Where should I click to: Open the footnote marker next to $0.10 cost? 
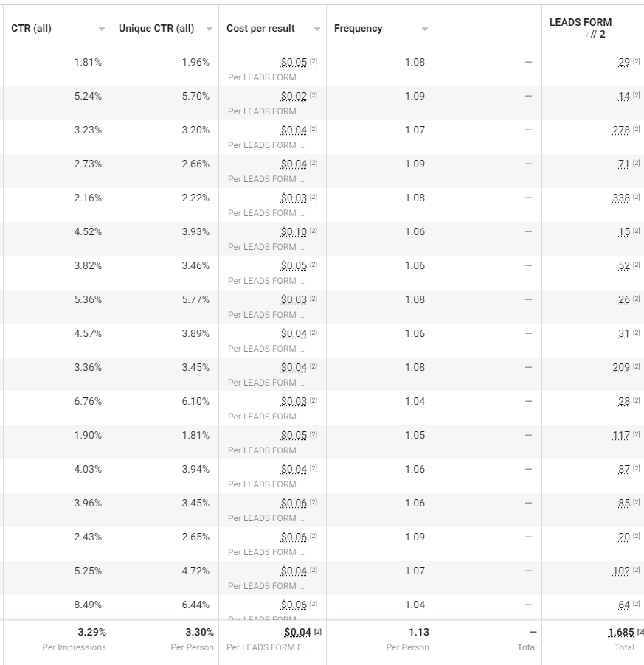(x=314, y=231)
